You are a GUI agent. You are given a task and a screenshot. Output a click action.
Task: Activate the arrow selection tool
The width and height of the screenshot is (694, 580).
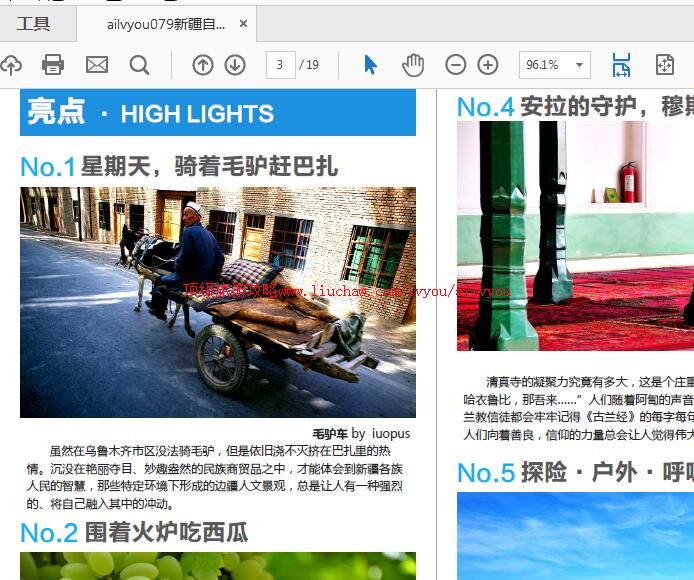(x=371, y=65)
